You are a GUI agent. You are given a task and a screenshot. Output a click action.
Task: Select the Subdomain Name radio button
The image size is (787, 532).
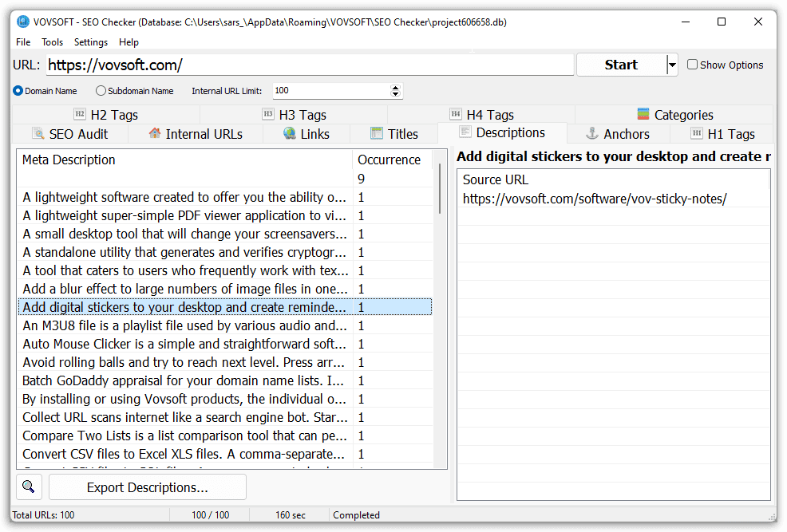[101, 91]
